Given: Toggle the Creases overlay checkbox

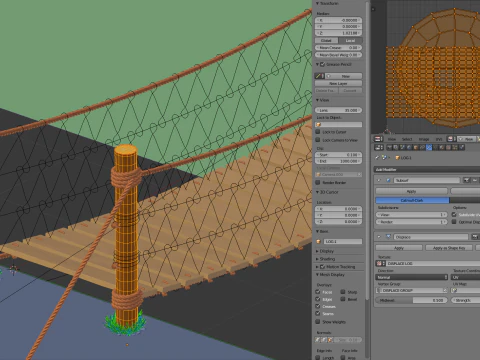Looking at the screenshot, I should 318,306.
